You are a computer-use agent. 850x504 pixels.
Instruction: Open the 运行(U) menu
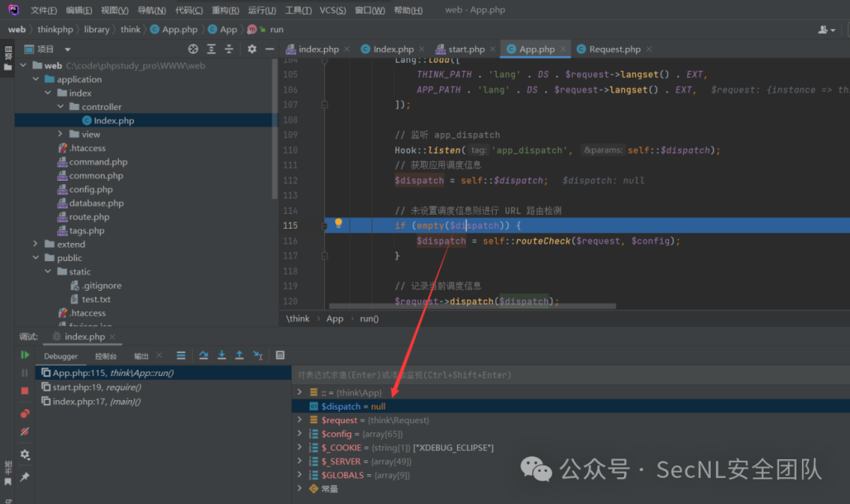click(x=262, y=10)
